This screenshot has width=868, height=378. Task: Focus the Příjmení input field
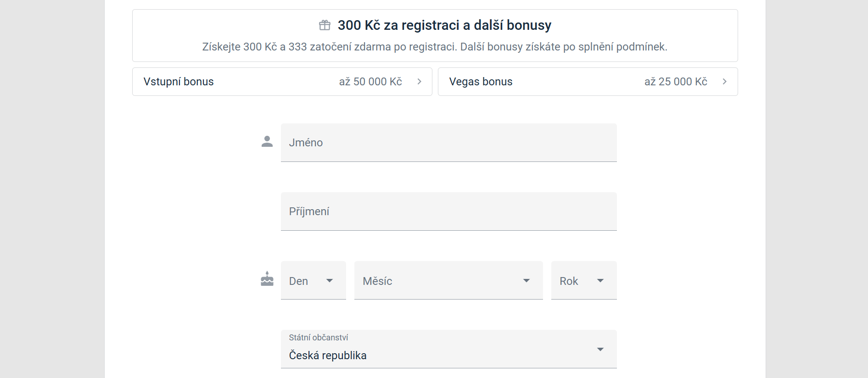[x=449, y=211]
